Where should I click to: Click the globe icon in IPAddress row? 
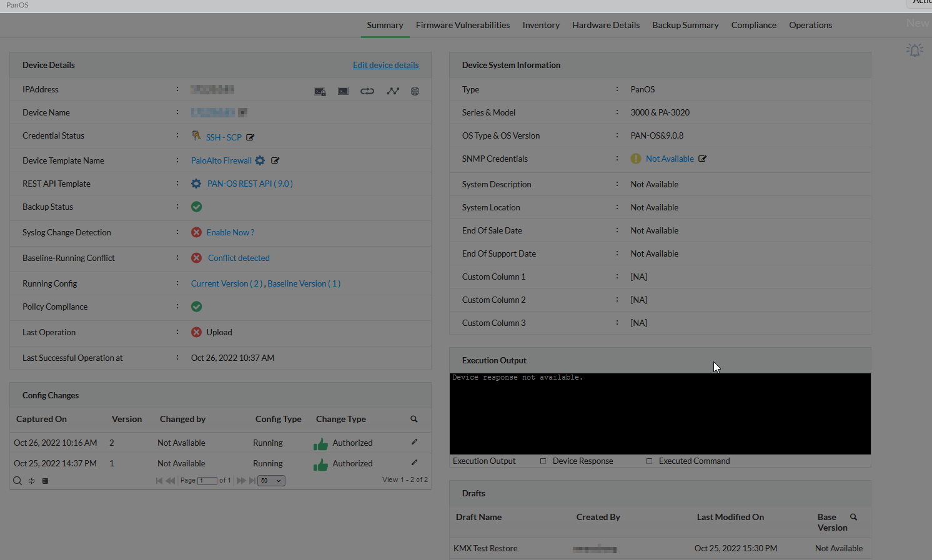(415, 91)
